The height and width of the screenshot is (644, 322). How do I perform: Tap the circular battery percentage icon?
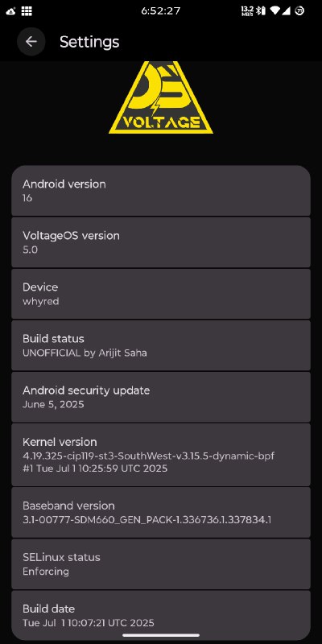click(x=299, y=10)
